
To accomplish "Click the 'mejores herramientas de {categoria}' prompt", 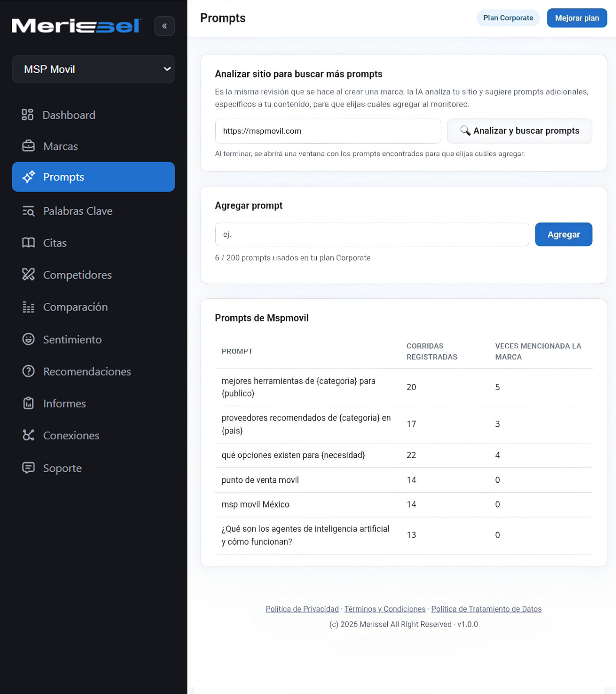I will 298,387.
